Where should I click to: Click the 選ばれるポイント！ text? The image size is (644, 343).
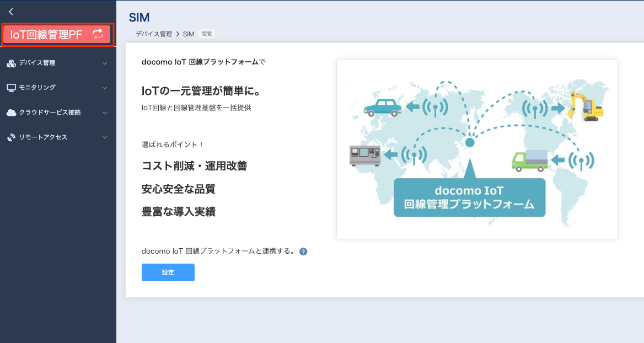(x=173, y=144)
